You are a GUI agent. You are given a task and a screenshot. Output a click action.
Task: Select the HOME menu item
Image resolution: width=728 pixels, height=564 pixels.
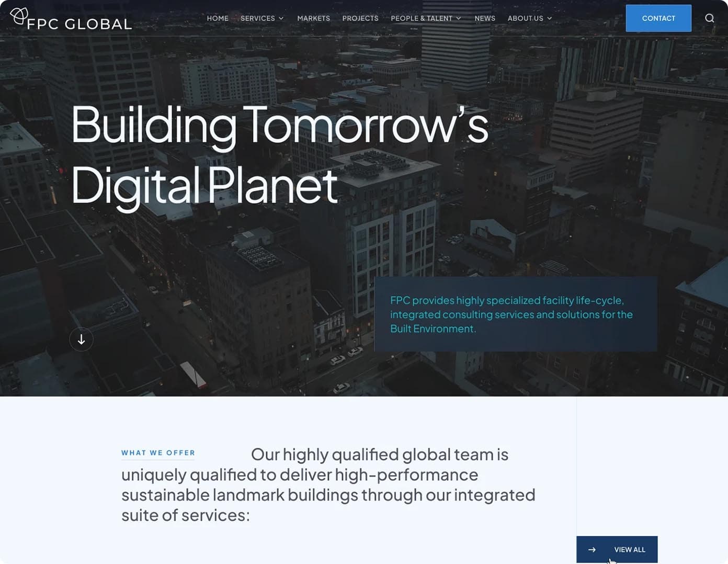[x=218, y=18]
